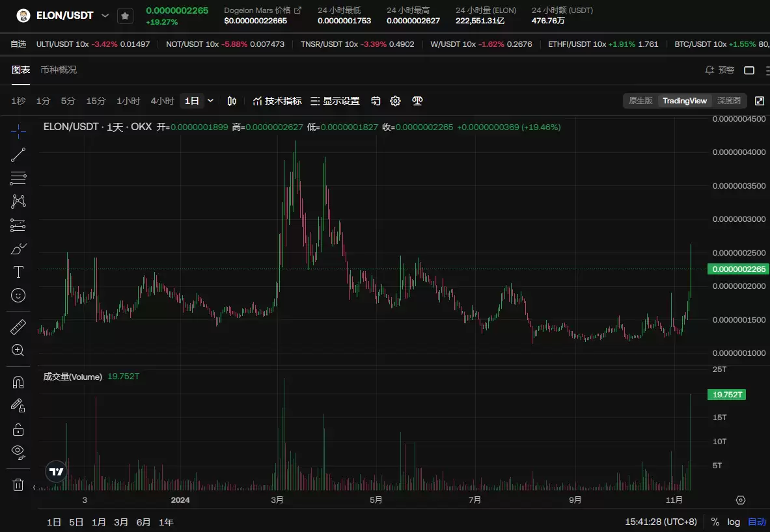Toggle log scale on price axis
The height and width of the screenshot is (532, 770).
[x=734, y=522]
